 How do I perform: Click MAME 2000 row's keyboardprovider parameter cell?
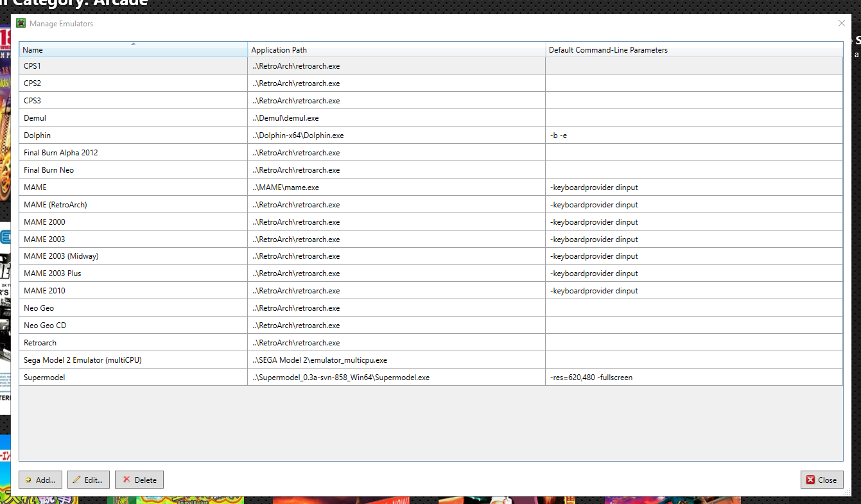pyautogui.click(x=694, y=222)
